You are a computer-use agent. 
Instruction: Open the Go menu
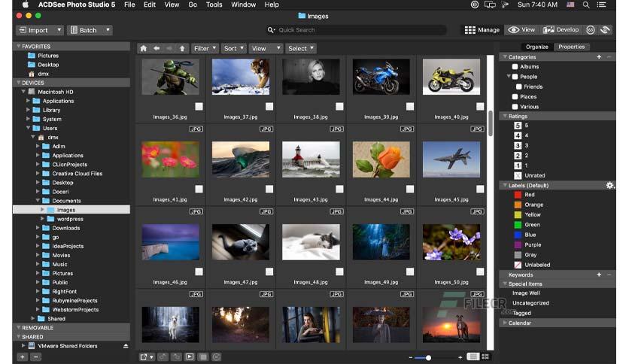point(193,5)
